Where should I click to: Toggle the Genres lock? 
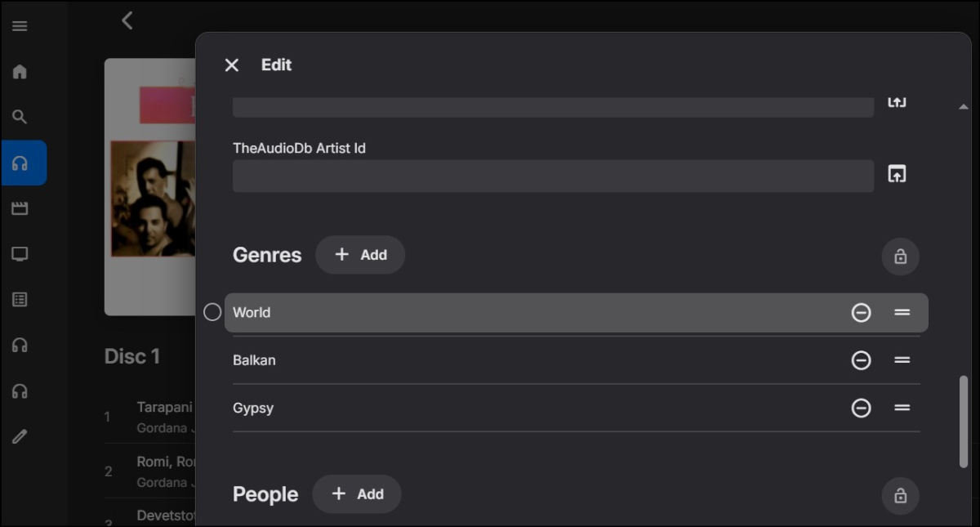tap(900, 257)
